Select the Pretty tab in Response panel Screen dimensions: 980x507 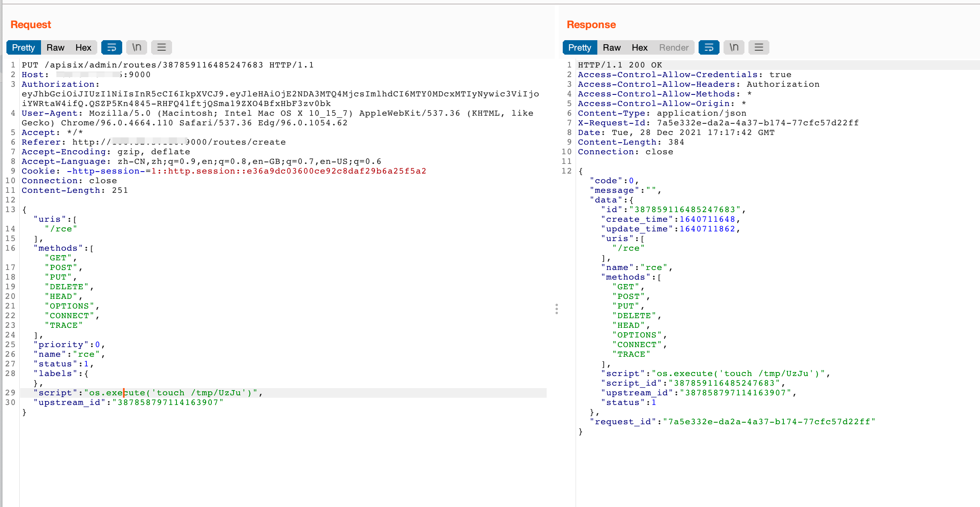pyautogui.click(x=580, y=47)
